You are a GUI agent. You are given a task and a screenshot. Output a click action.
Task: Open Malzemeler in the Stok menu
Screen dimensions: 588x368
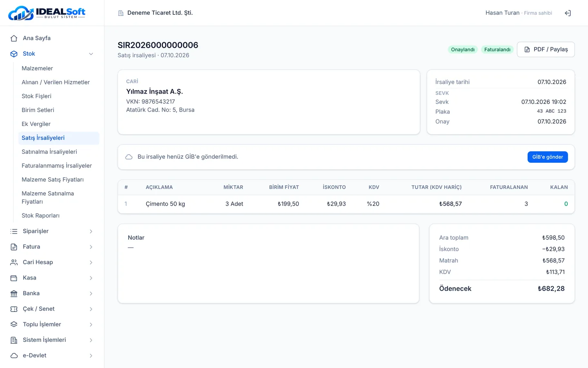coord(59,68)
